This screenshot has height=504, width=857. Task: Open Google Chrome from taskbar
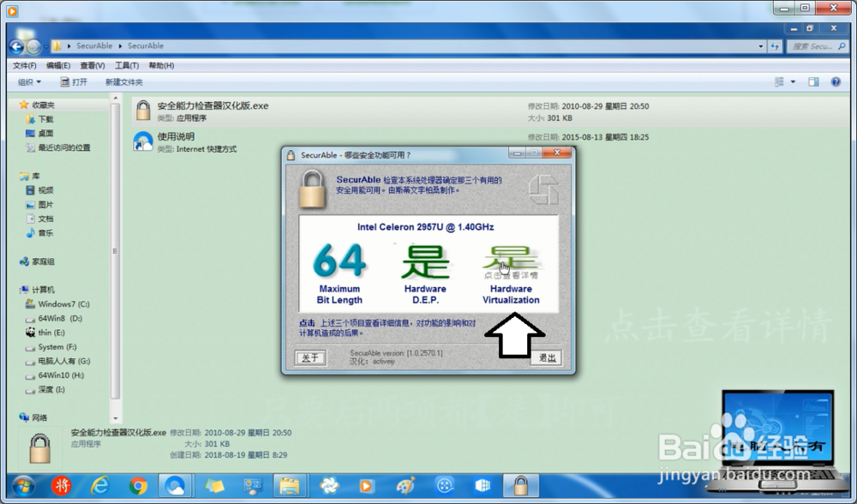pos(138,485)
